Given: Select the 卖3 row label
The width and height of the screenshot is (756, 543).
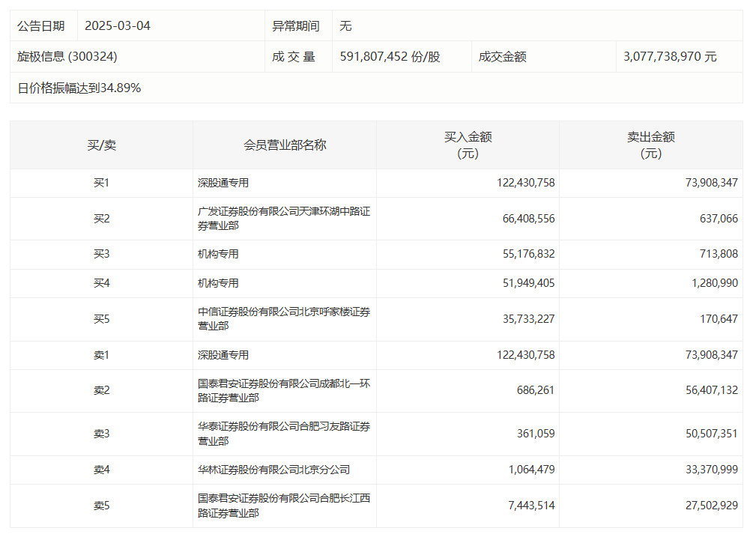Looking at the screenshot, I should (102, 434).
